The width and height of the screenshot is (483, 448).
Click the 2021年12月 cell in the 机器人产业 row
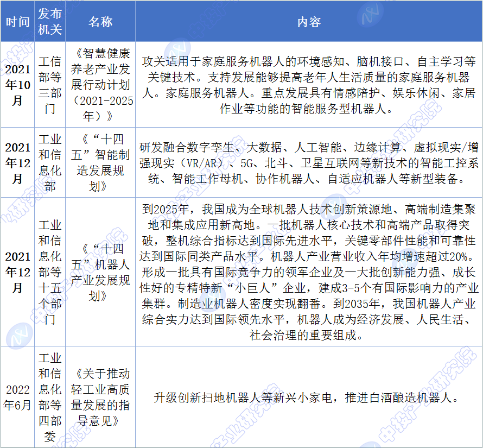coord(17,272)
